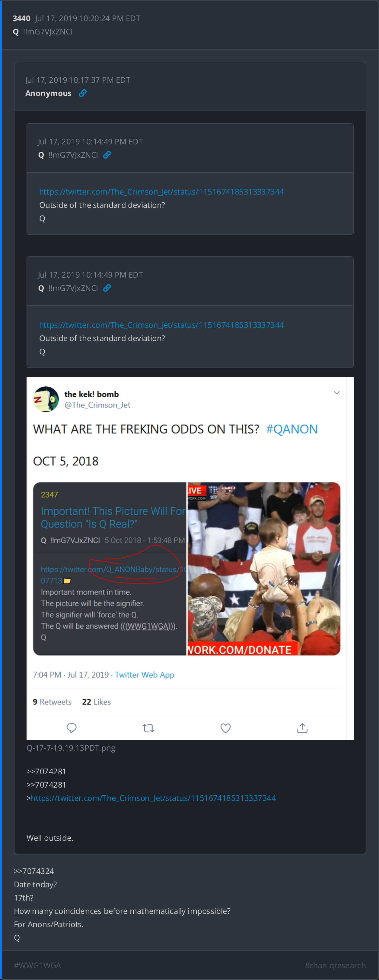This screenshot has height=980, width=379.
Task: Open the greentext twitter link near bottom
Action: 153,798
